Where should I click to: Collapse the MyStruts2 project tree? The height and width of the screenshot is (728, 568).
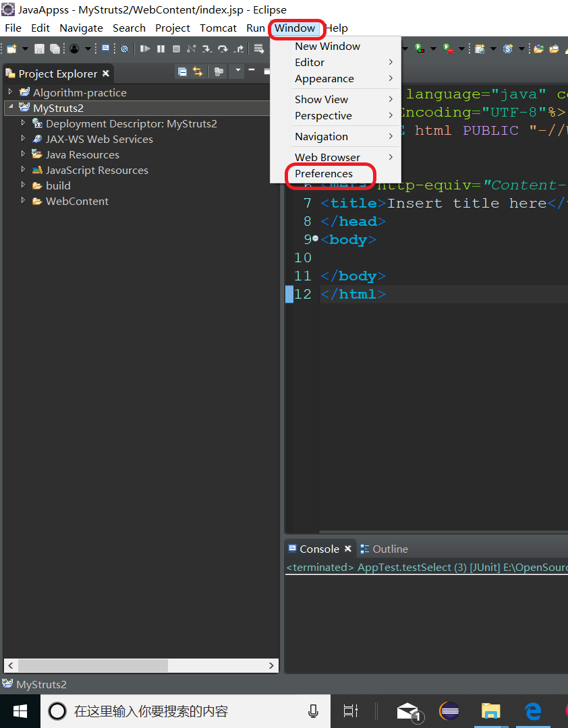tap(10, 107)
